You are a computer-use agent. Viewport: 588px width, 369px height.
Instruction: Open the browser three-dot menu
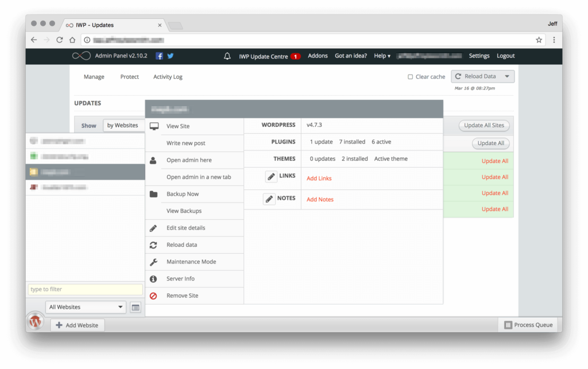[x=554, y=40]
